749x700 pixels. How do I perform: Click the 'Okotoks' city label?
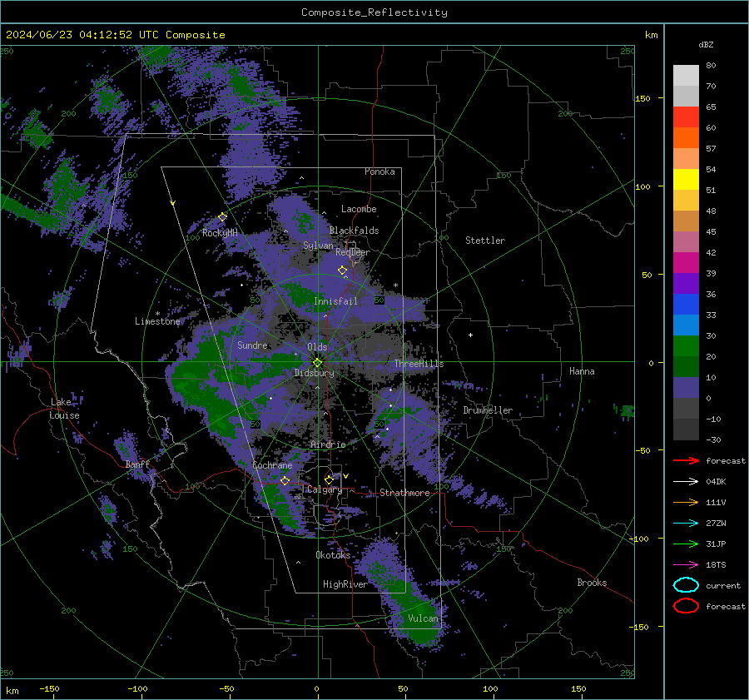click(333, 554)
